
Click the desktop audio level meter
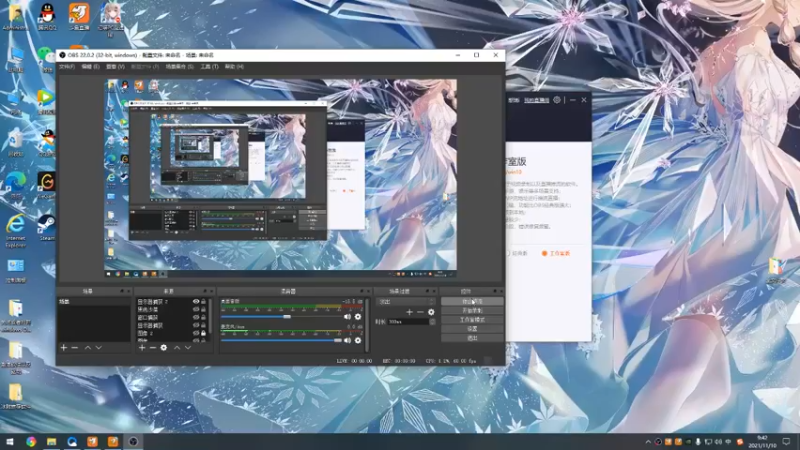point(291,307)
